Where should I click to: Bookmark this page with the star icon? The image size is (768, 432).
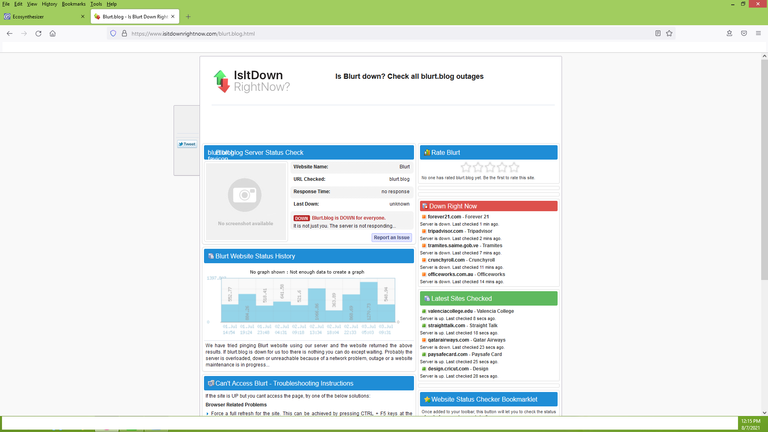(x=669, y=33)
